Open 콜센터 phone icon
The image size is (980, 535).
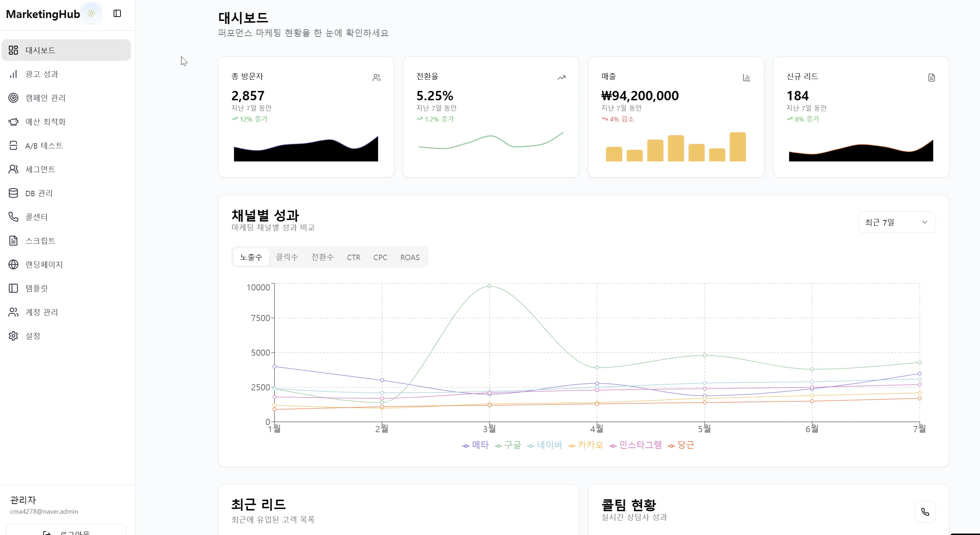click(13, 217)
